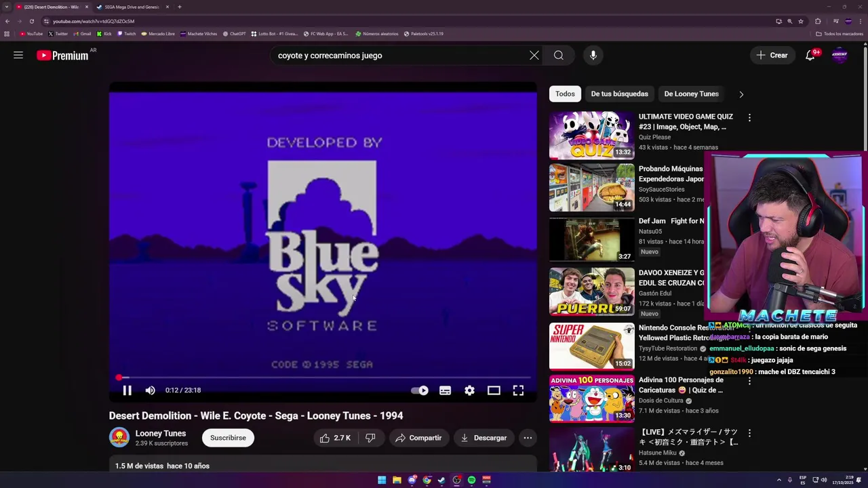
Task: Go to YouTube Premium home logo
Action: 62,56
